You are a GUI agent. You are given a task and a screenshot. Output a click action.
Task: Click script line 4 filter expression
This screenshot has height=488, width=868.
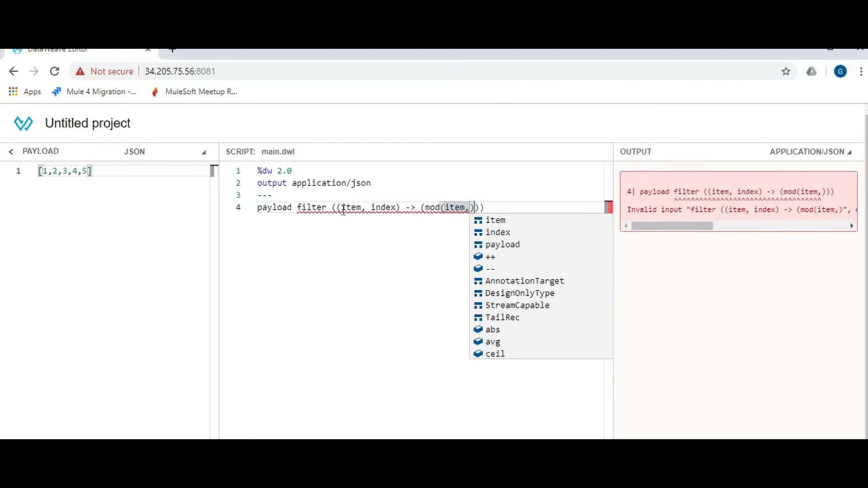(x=370, y=207)
